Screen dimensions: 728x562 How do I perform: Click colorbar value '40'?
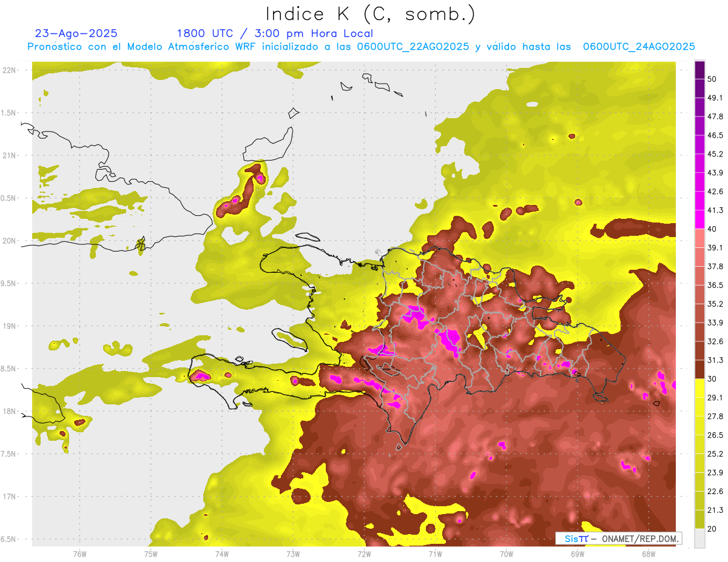coord(712,229)
